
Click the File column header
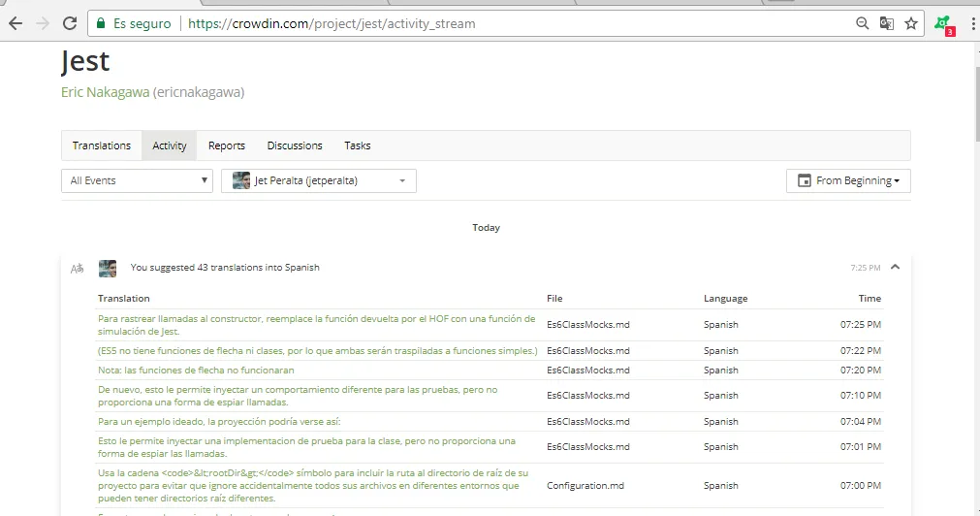(x=554, y=299)
